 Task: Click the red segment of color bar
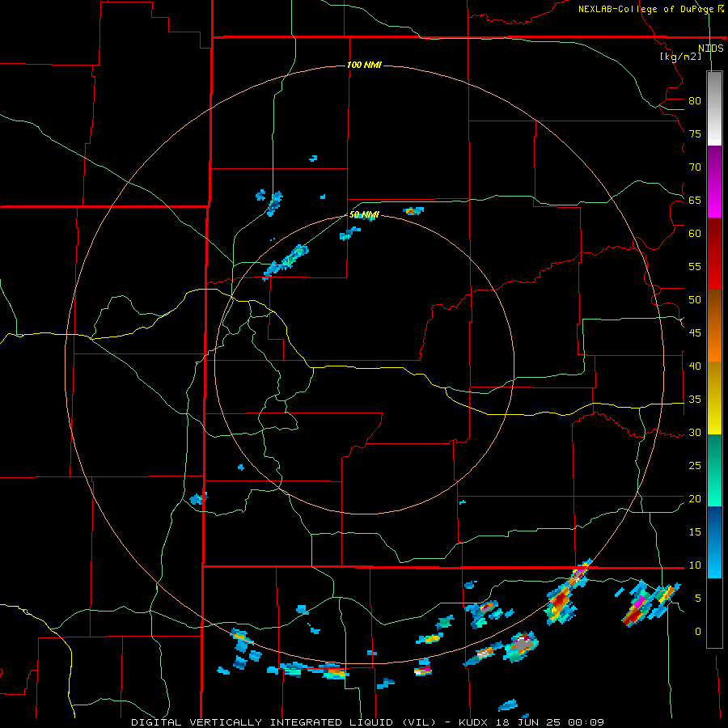(x=714, y=254)
